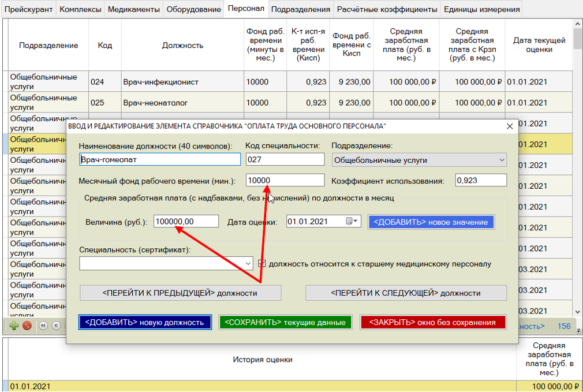Open Специальность (сертификат) dropdown
This screenshot has height=392, width=583.
(x=248, y=264)
